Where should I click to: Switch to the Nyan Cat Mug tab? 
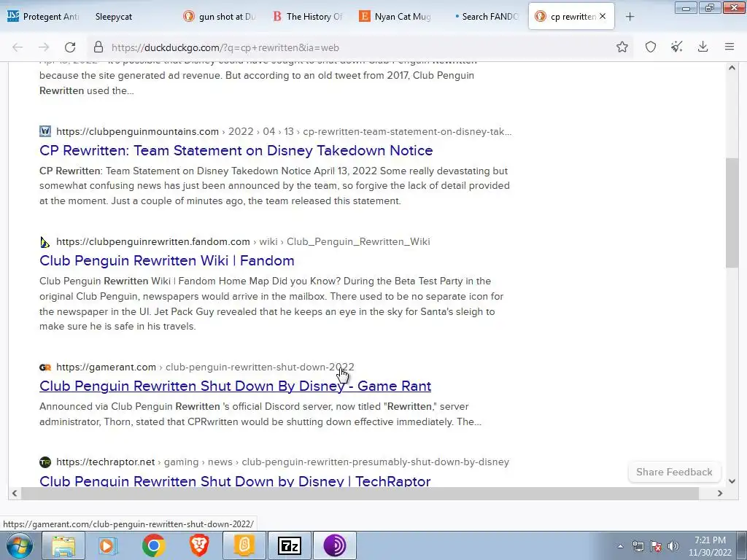click(x=396, y=16)
